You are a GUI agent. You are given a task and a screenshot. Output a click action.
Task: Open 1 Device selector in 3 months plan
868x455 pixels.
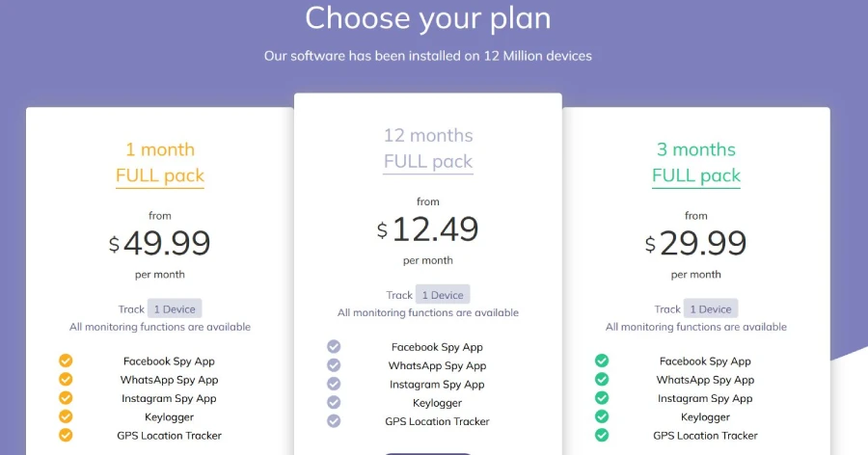tap(711, 308)
